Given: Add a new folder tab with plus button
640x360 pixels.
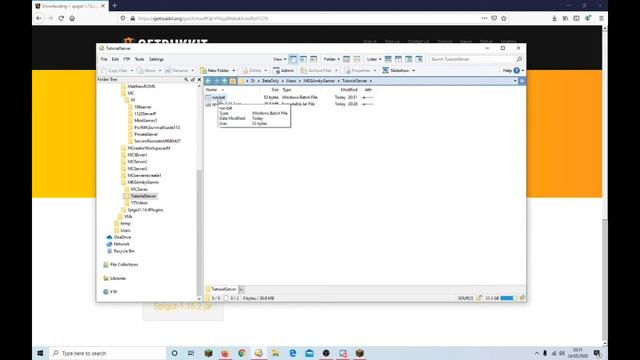Looking at the screenshot, I should [241, 289].
